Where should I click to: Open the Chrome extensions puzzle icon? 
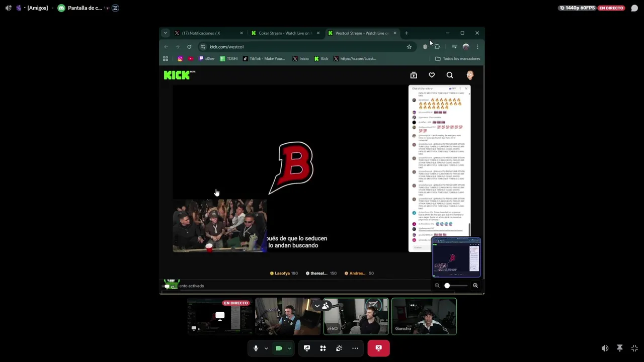point(437,47)
